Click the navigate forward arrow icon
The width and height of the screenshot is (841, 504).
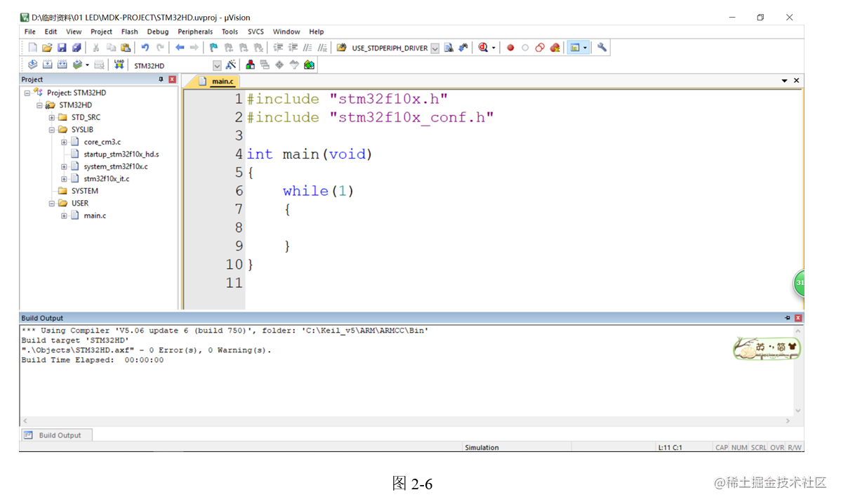pos(194,48)
